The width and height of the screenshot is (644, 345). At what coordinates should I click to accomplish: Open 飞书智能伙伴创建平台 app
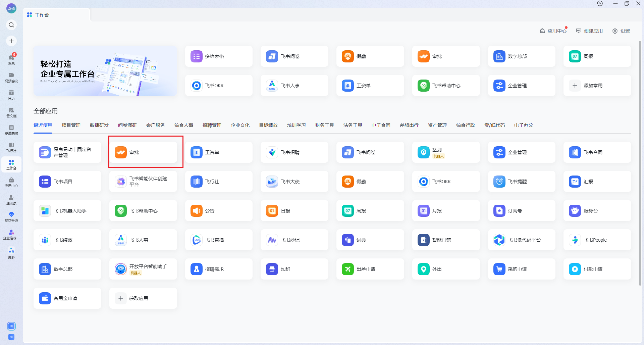[x=143, y=181]
